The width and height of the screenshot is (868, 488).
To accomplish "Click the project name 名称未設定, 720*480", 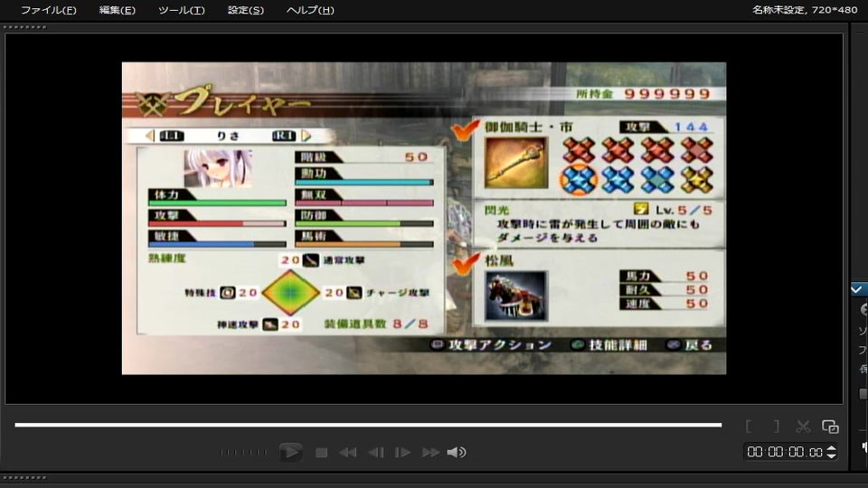I will 805,9.
